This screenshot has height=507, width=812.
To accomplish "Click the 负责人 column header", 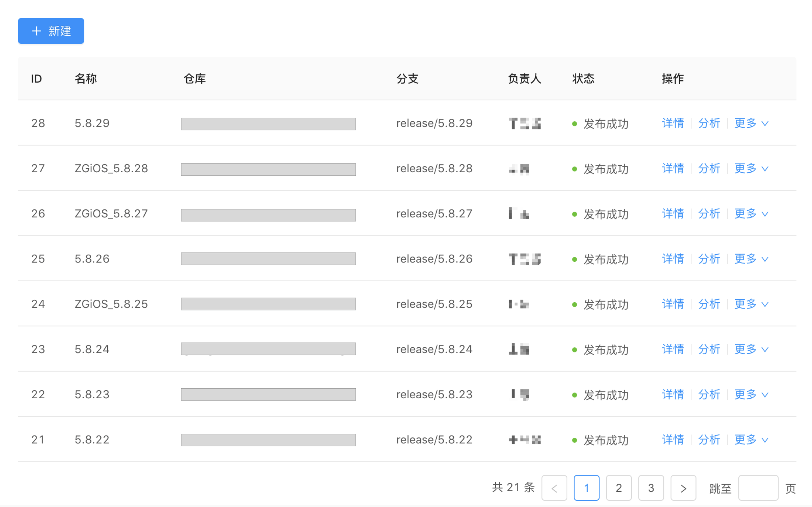I will 524,78.
